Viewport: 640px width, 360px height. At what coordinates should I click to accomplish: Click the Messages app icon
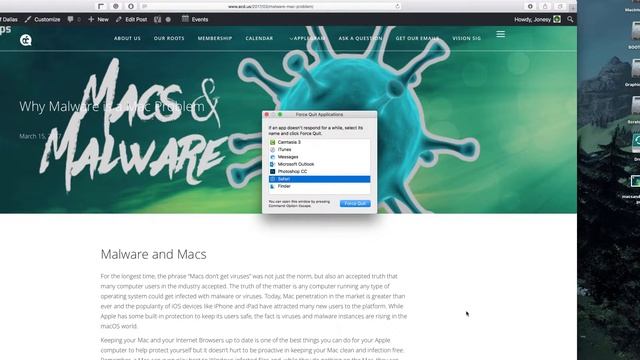coord(273,157)
